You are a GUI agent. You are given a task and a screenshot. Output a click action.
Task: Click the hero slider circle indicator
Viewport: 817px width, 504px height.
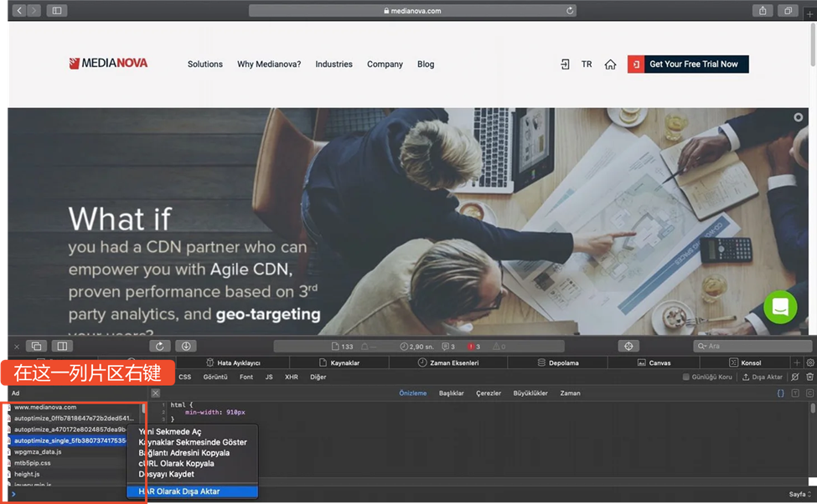[x=799, y=118]
